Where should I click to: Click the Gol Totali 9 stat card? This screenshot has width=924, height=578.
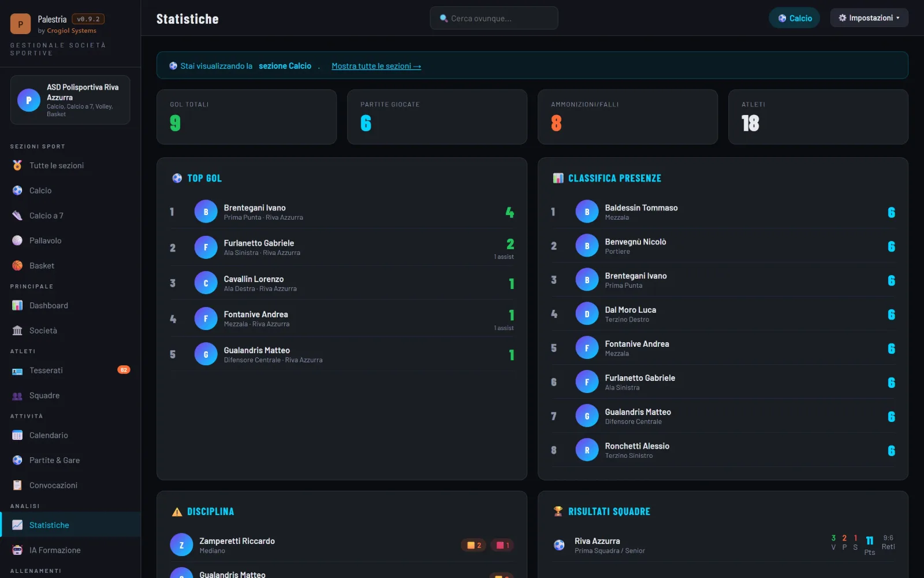click(x=247, y=117)
